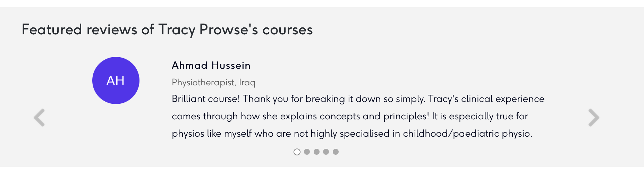Click the word Physiotherapist under the name
The image size is (644, 179).
coord(204,83)
